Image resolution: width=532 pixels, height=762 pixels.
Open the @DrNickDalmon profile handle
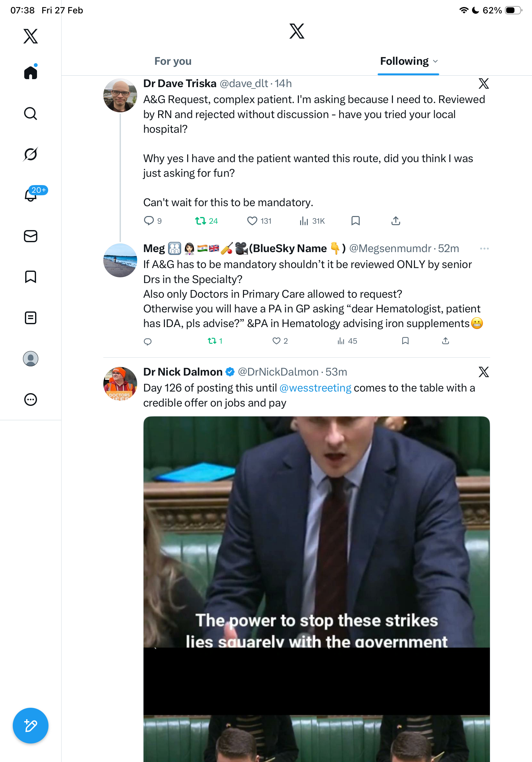278,372
